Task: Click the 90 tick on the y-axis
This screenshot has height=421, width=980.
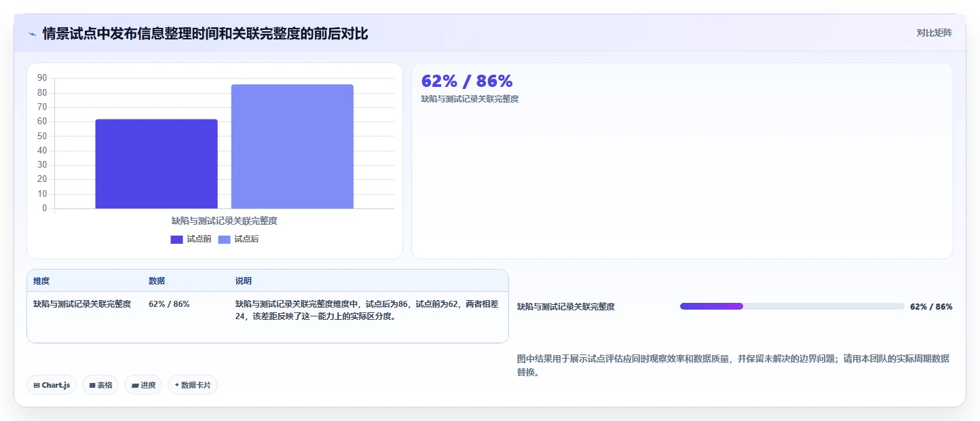Action: click(42, 78)
